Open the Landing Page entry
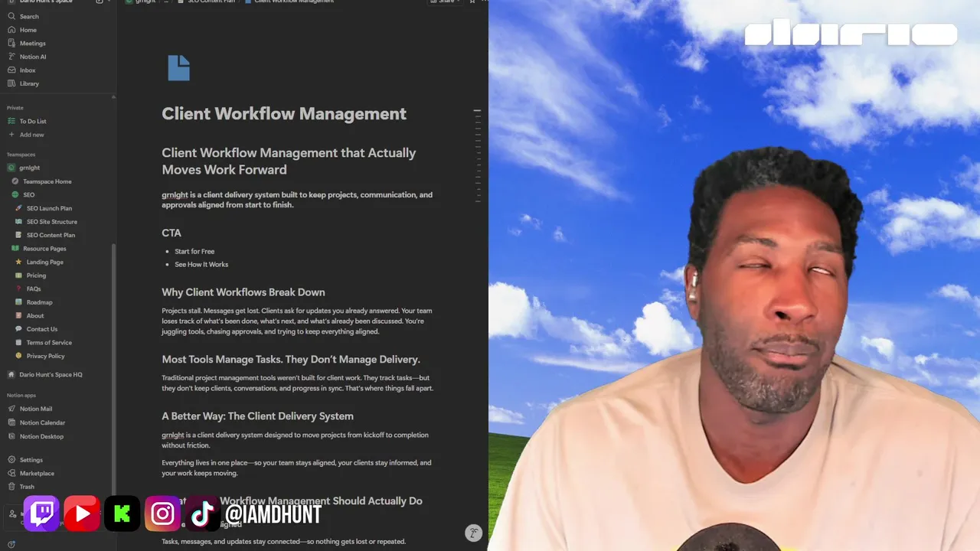 44,262
